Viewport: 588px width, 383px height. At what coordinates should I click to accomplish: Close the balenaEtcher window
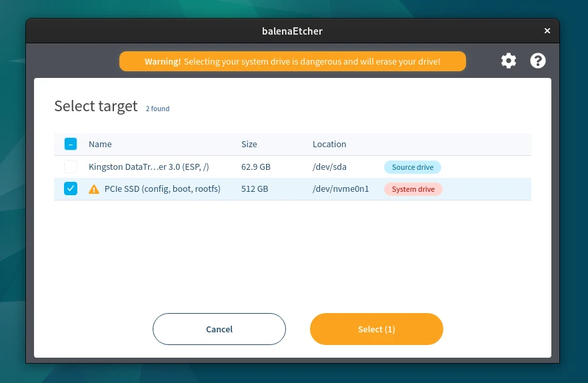pyautogui.click(x=547, y=31)
